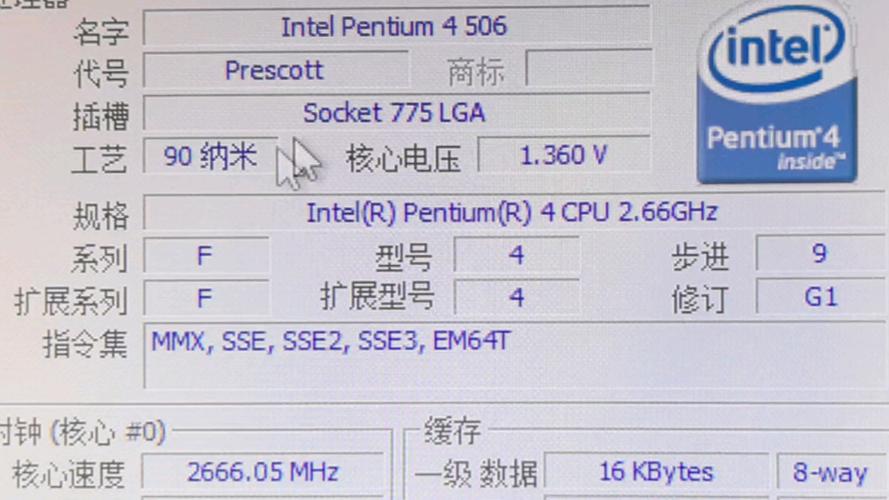The width and height of the screenshot is (889, 500).
Task: Click the core speed value 2666.05 MHz
Action: 263,472
